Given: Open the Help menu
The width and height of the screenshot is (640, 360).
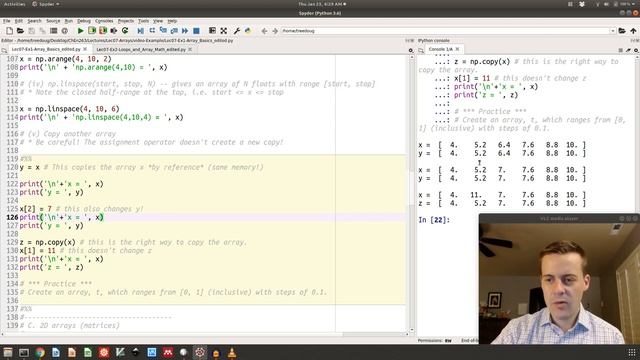Looking at the screenshot, I should coord(172,21).
